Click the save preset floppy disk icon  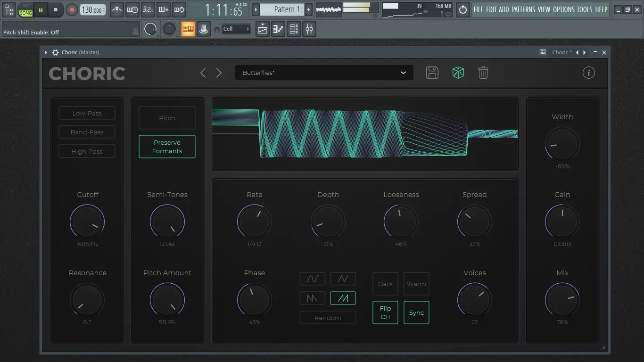(432, 73)
